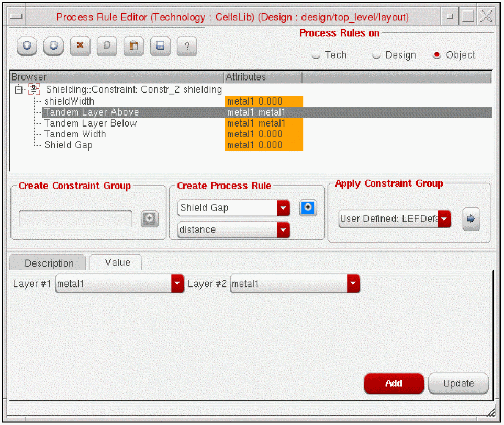Collapse the Shielding::Constraint tree node
The height and width of the screenshot is (425, 504).
[x=19, y=90]
